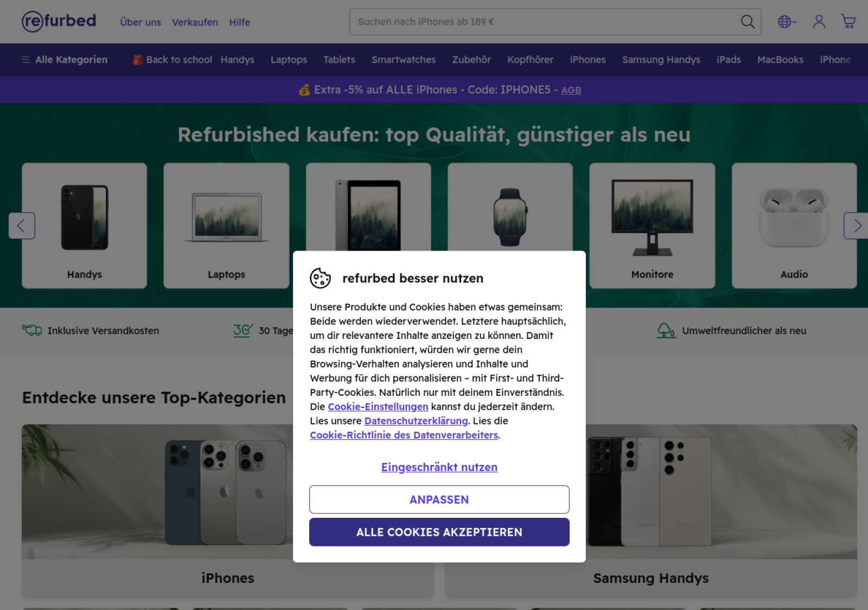Screen dimensions: 868x610
Task: Select iPhones in the navigation bar
Action: [588, 60]
